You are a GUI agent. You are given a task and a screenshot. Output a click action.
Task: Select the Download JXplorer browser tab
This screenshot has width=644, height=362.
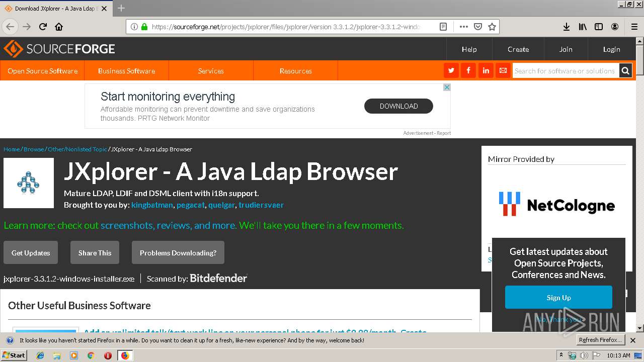pos(56,9)
